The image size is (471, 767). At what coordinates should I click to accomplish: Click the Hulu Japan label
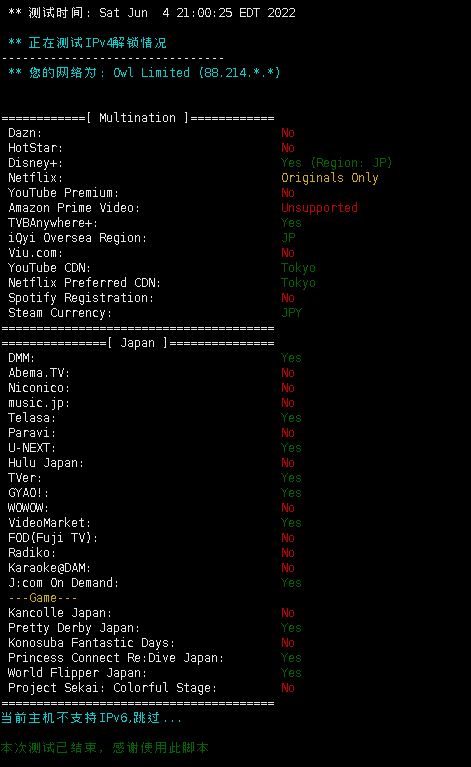(x=46, y=463)
